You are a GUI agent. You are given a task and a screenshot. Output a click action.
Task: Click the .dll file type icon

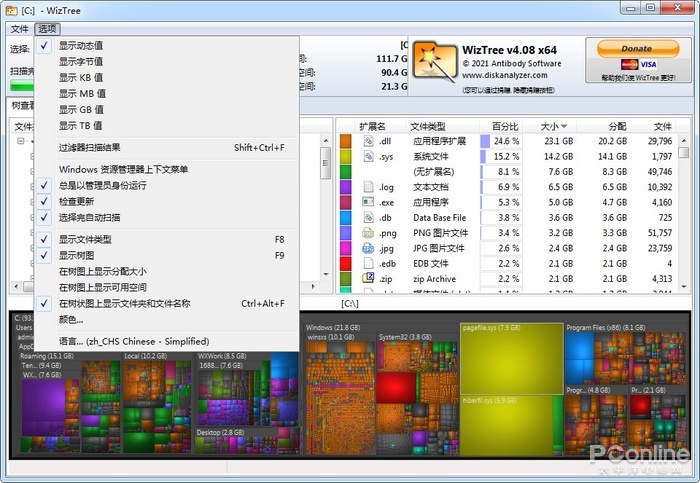click(x=368, y=142)
